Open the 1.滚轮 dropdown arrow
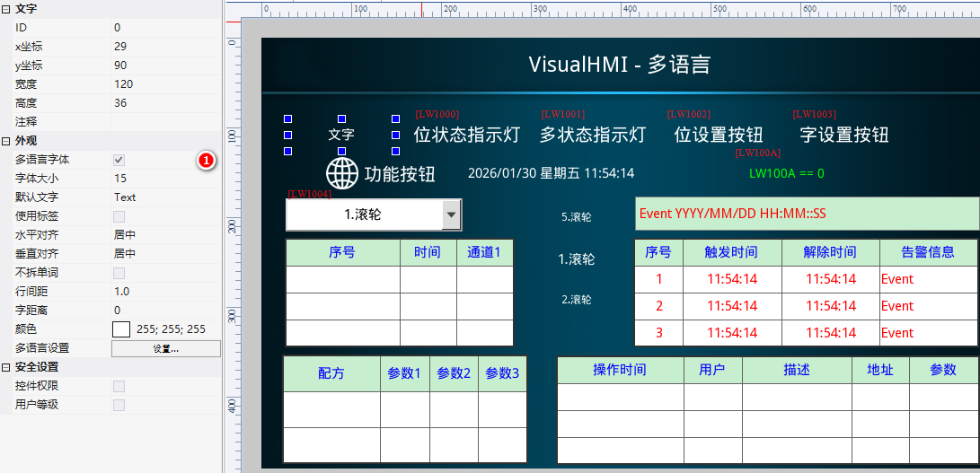Viewport: 980px width, 473px height. pyautogui.click(x=452, y=215)
